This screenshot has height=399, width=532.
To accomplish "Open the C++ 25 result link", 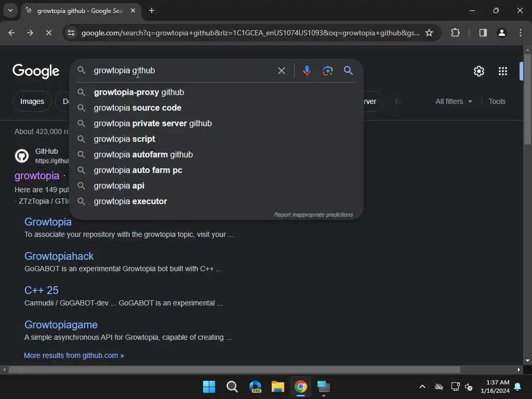I will tap(42, 290).
